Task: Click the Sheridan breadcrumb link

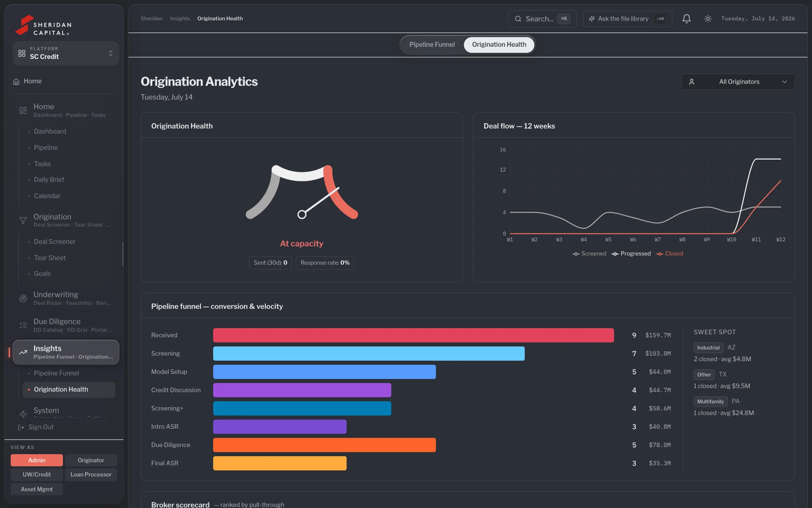Action: coord(152,18)
